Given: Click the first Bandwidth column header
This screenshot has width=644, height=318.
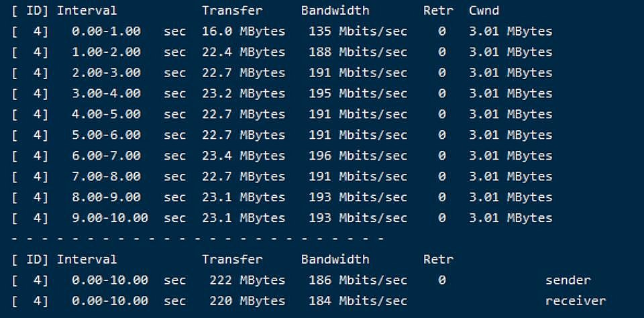Looking at the screenshot, I should (x=335, y=10).
